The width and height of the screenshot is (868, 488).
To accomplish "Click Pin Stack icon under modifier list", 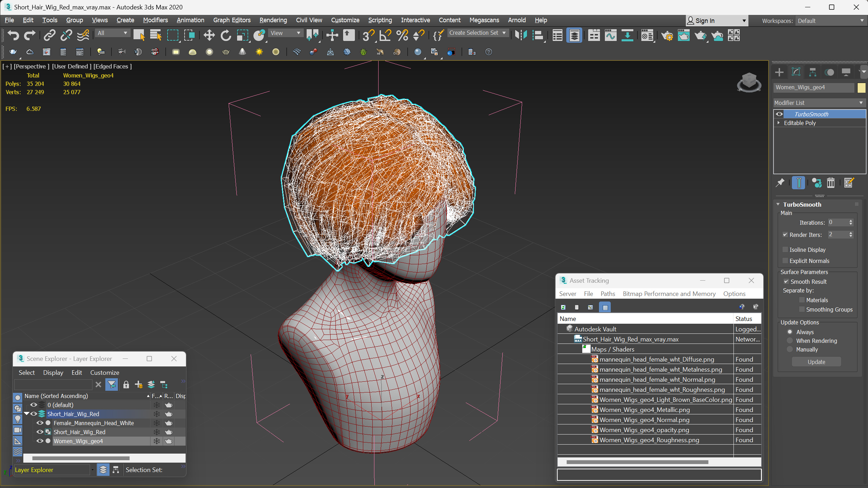I will pos(780,182).
